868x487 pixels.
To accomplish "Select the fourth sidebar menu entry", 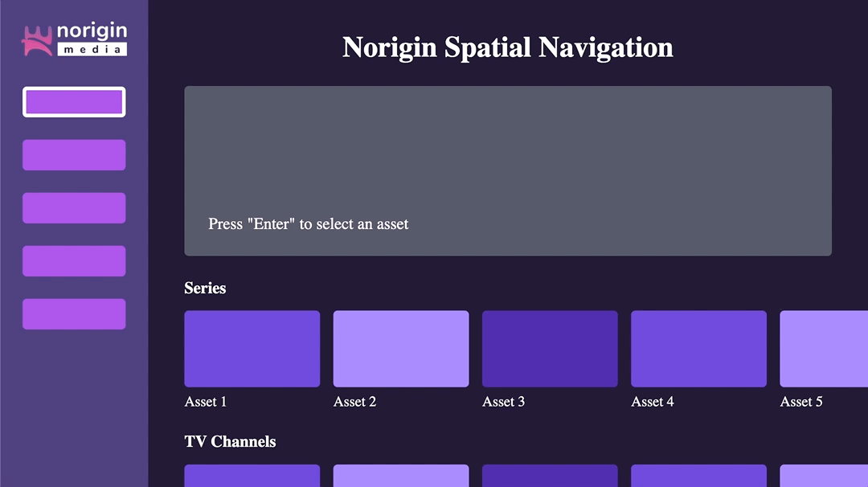I will point(74,261).
